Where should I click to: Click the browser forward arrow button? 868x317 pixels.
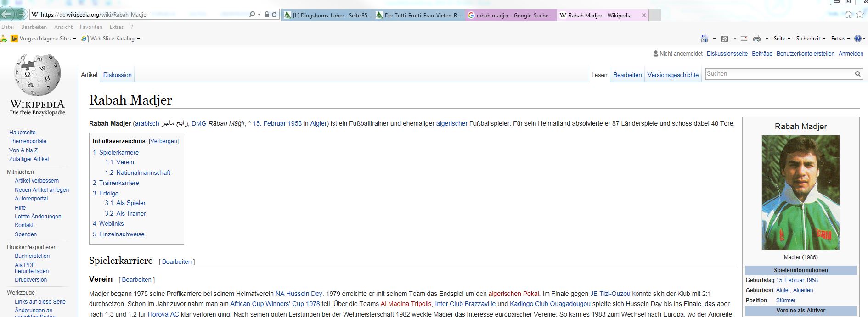21,14
